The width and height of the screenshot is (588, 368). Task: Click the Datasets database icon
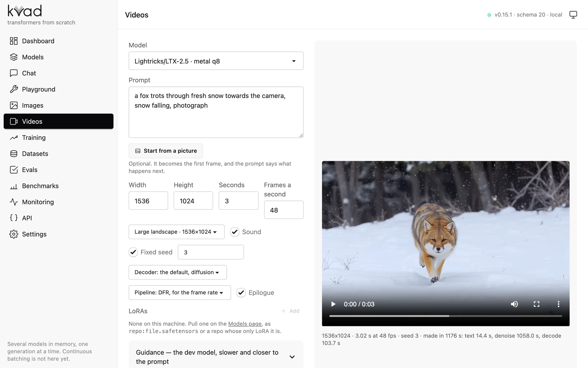[x=14, y=154]
